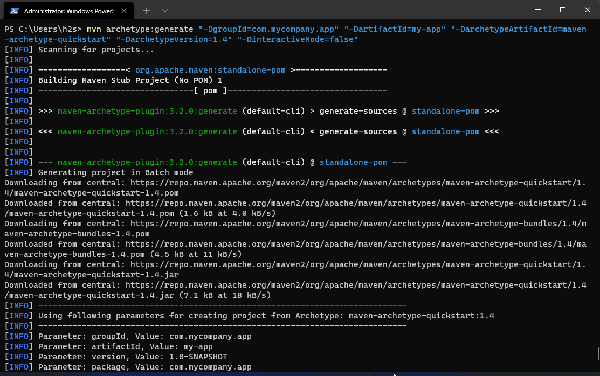Click 'maven-archetype-quickstart-1.4.jar (7.1 kB' download line
The height and width of the screenshot is (376, 600).
[x=138, y=295]
